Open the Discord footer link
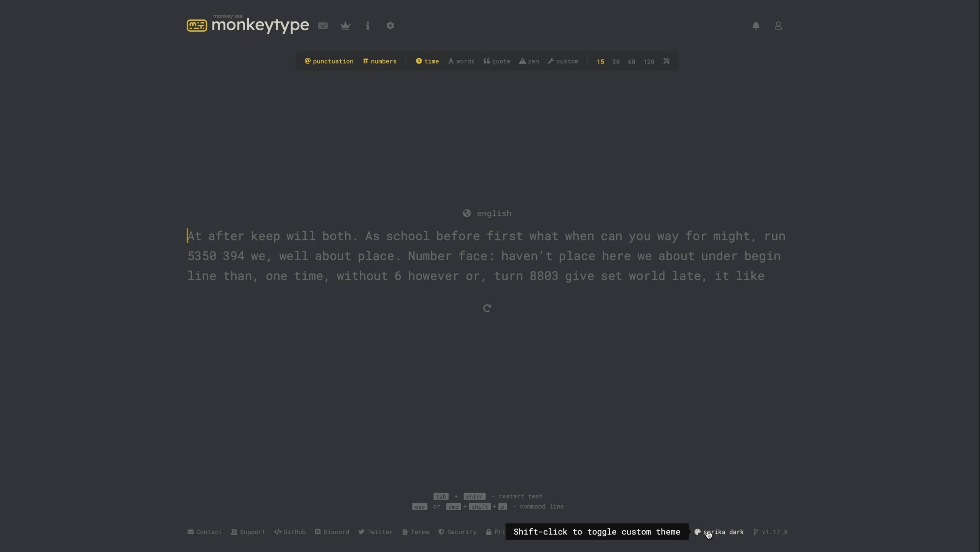This screenshot has width=980, height=552. pyautogui.click(x=332, y=532)
